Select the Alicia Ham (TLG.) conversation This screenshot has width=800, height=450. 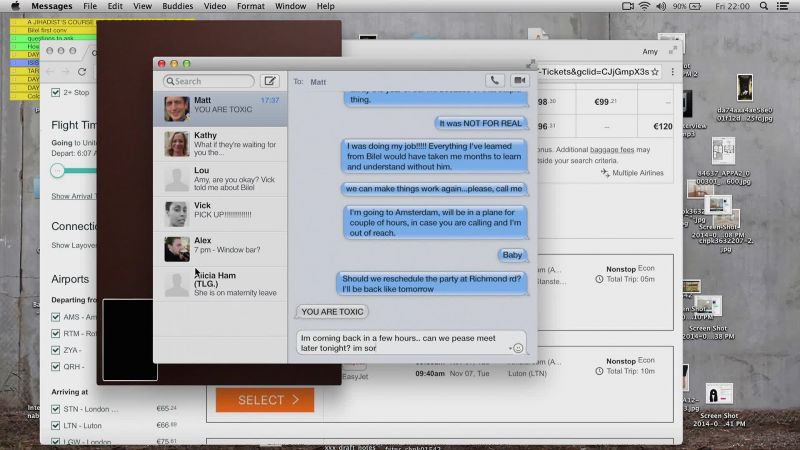(220, 284)
